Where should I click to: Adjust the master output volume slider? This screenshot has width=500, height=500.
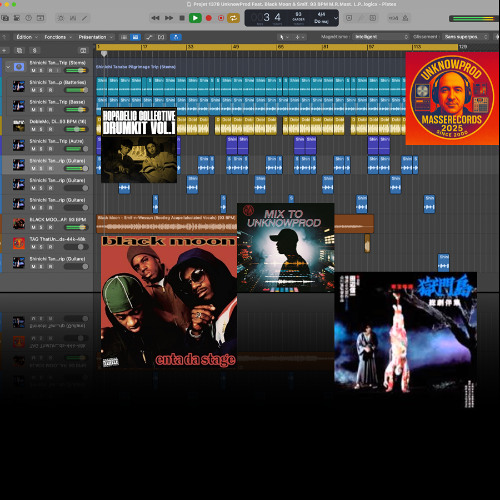(x=473, y=19)
